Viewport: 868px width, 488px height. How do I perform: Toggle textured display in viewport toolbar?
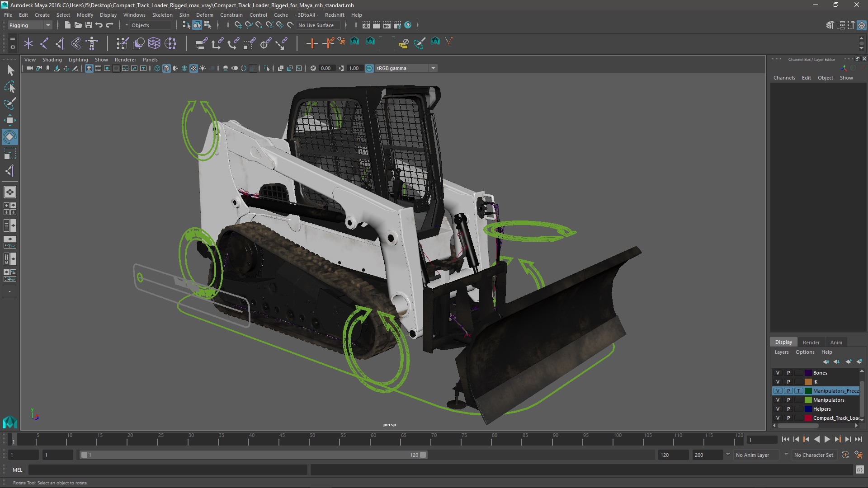193,68
